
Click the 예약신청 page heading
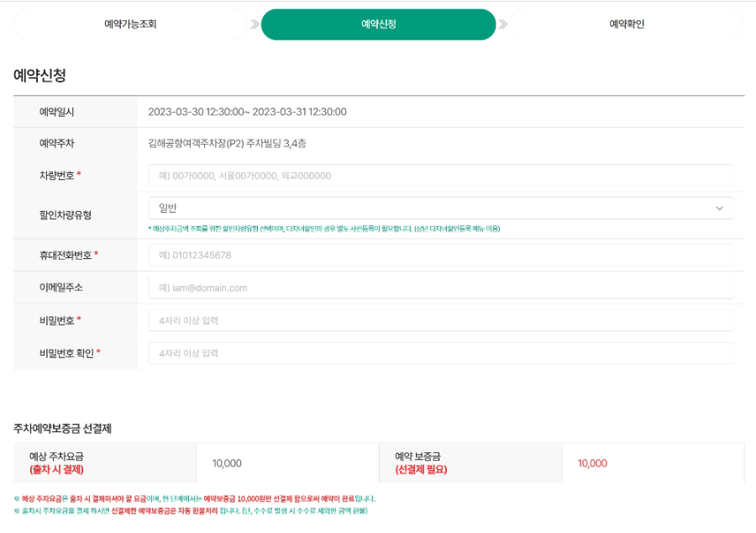(39, 76)
